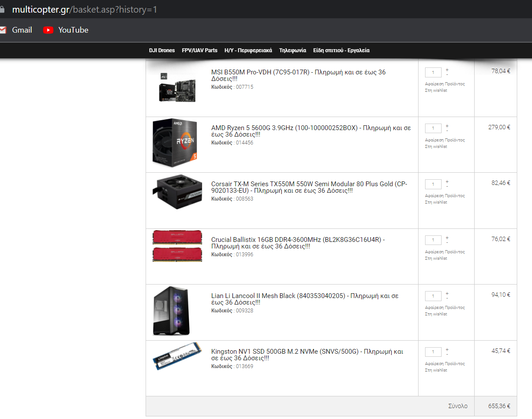Open the FPV/UAV Parts menu
This screenshot has width=532, height=419.
coord(199,50)
